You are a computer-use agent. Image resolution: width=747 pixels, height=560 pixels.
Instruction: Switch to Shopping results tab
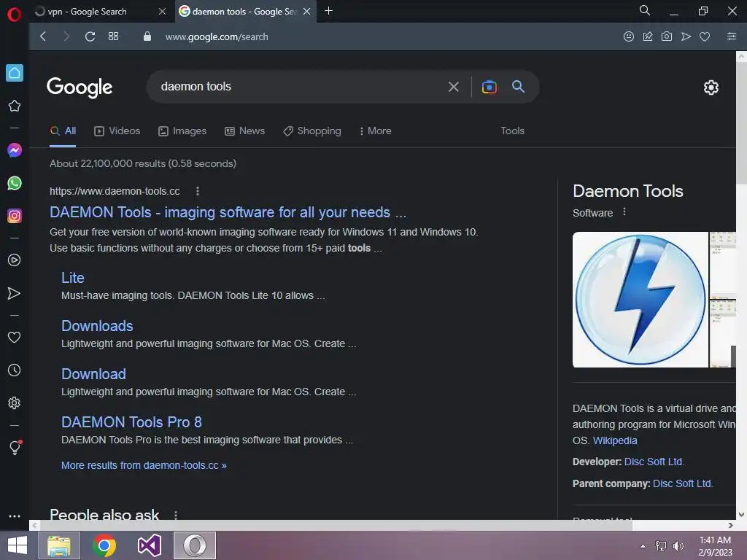312,131
